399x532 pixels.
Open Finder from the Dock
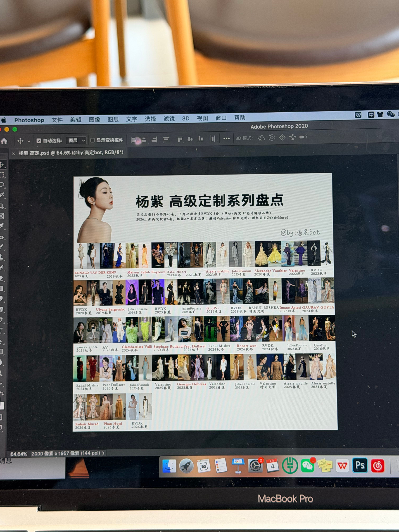(x=169, y=466)
